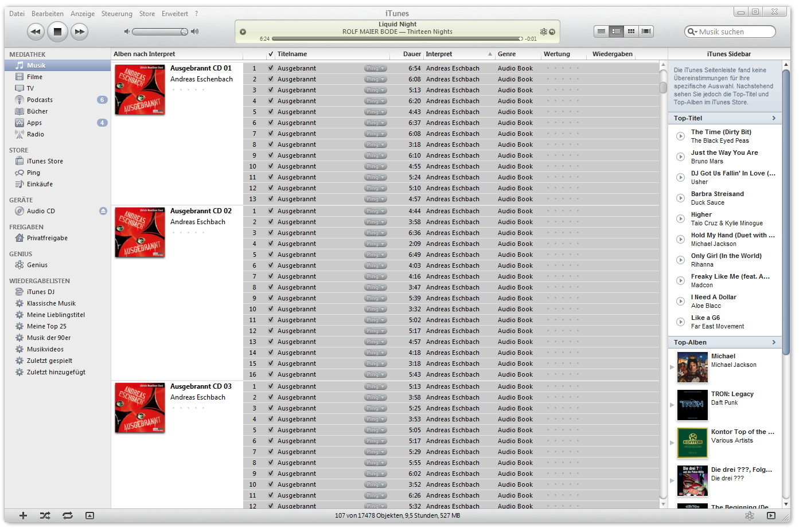Screen dimensions: 803x532
Task: Toggle shuffle in the bottom bar
Action: 45,515
